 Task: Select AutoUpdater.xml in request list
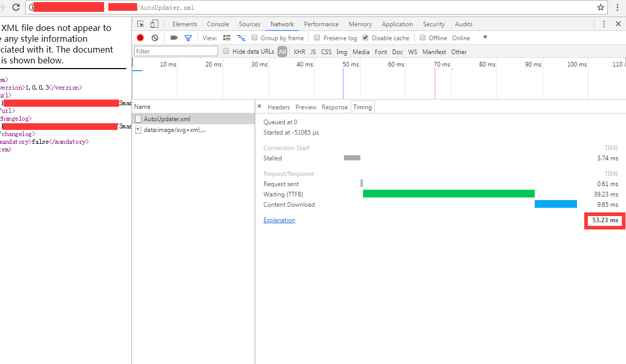pyautogui.click(x=193, y=119)
